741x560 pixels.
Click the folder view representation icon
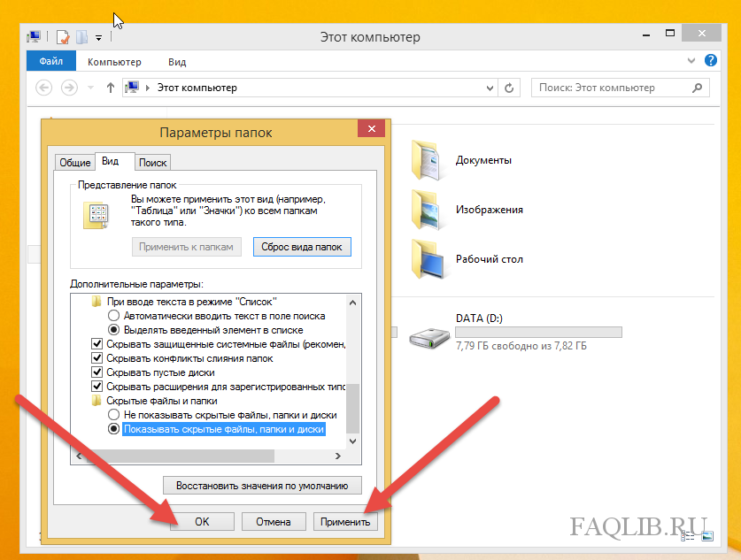[96, 215]
